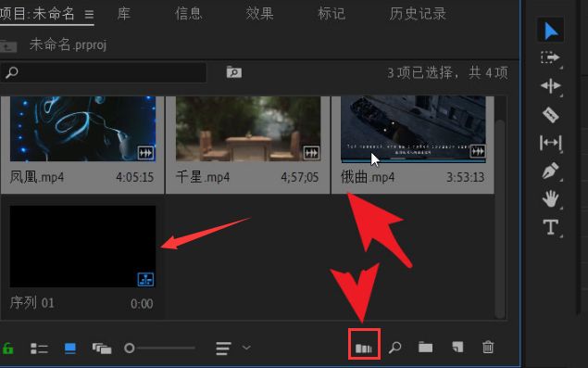Switch to the 库 tab

pos(124,14)
